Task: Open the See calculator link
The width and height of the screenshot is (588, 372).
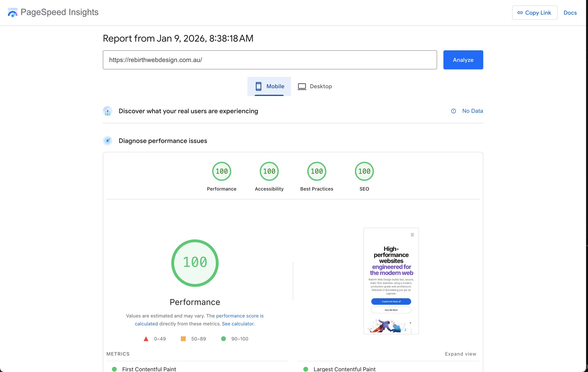Action: pos(238,324)
